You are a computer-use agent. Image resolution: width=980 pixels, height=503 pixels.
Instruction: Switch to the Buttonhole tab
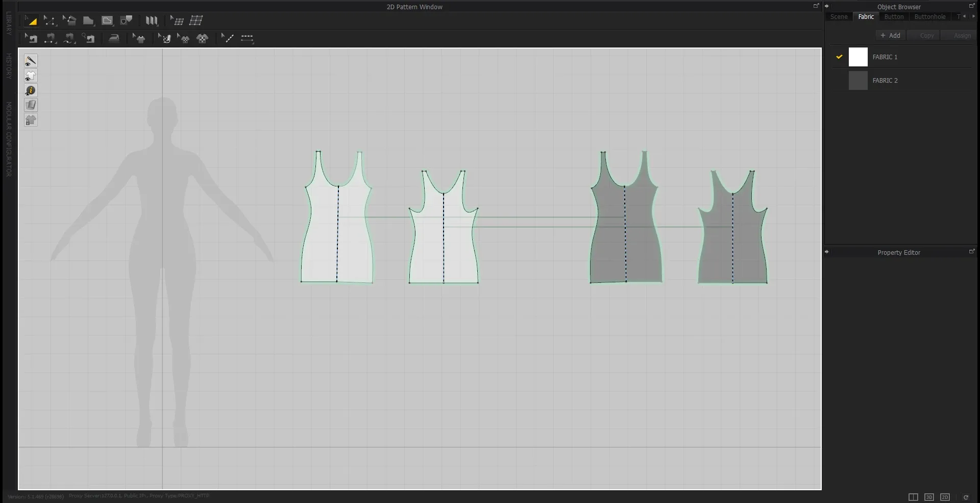929,16
